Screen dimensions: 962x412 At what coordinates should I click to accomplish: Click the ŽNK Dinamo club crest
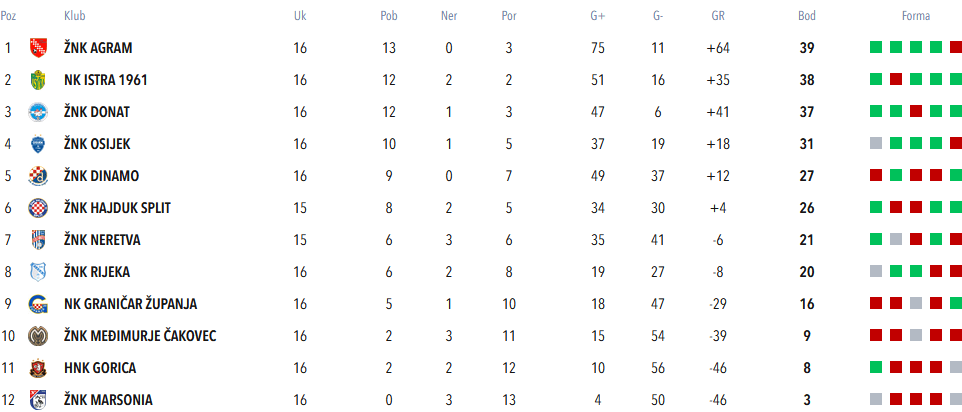tap(38, 176)
